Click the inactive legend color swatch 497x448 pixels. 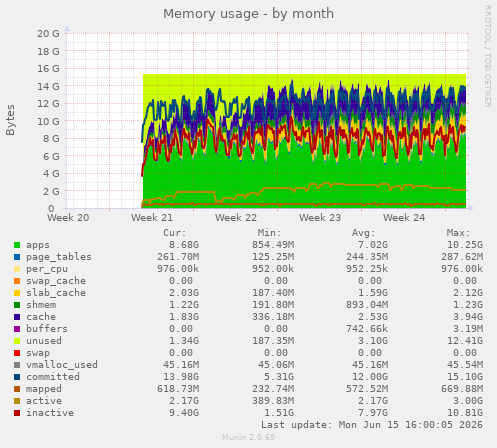17,413
